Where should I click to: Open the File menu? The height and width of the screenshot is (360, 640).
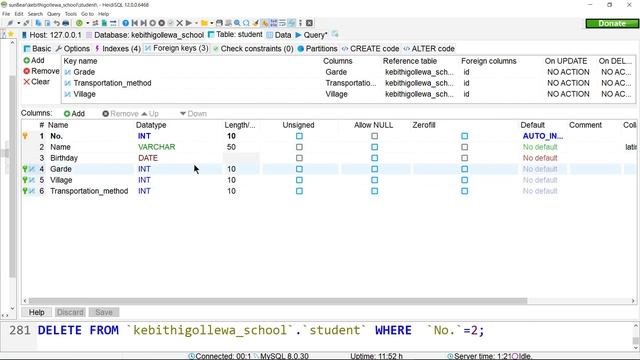6,14
